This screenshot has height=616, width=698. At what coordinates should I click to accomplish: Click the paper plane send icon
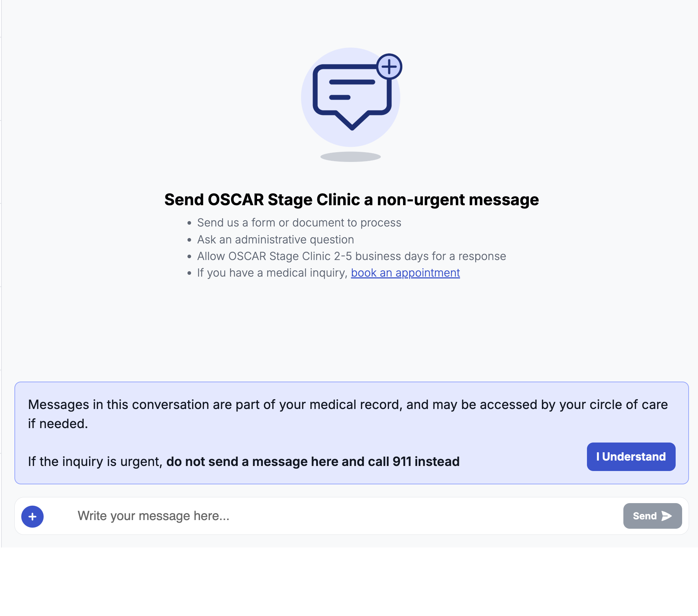coord(667,516)
